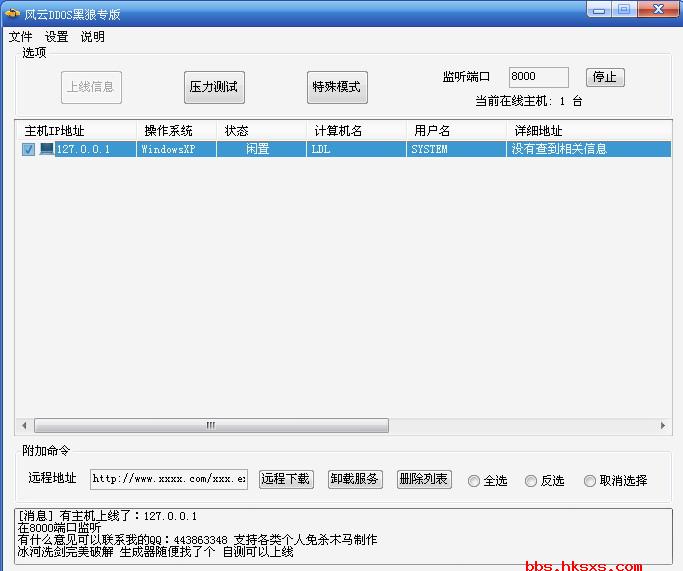Click the left scroll arrow of host list
The width and height of the screenshot is (683, 571).
[24, 426]
